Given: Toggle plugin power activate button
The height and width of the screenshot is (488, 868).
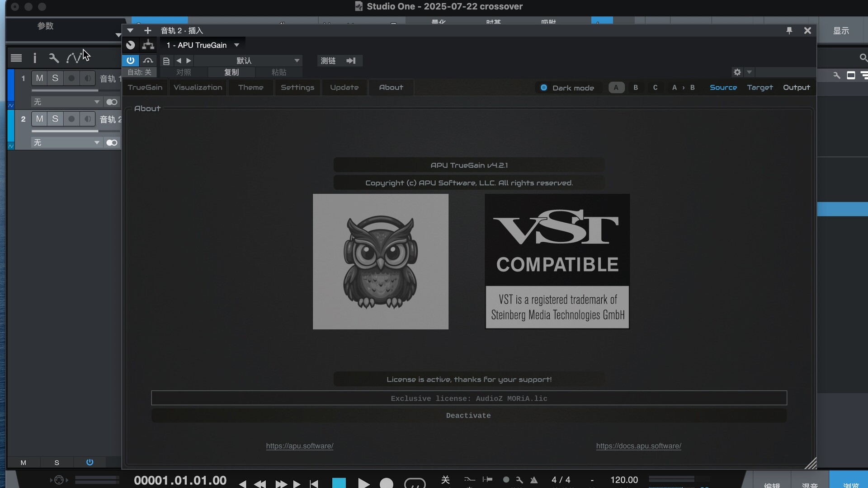Looking at the screenshot, I should coord(131,61).
